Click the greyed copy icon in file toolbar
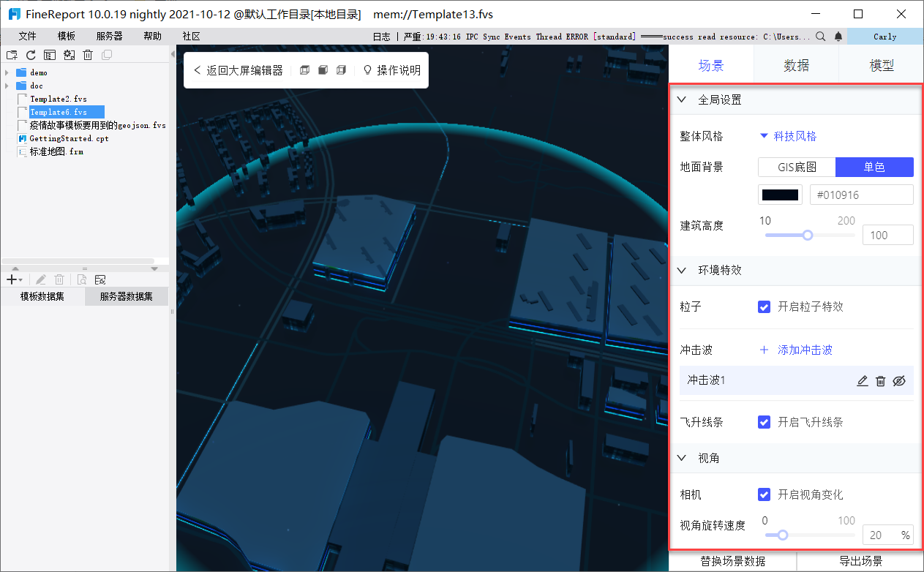This screenshot has width=924, height=572. pos(107,55)
